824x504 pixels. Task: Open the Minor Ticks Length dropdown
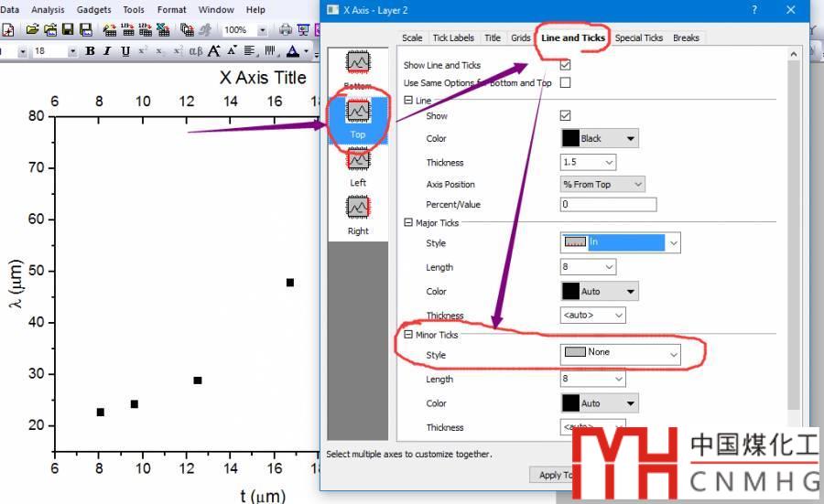click(x=619, y=379)
